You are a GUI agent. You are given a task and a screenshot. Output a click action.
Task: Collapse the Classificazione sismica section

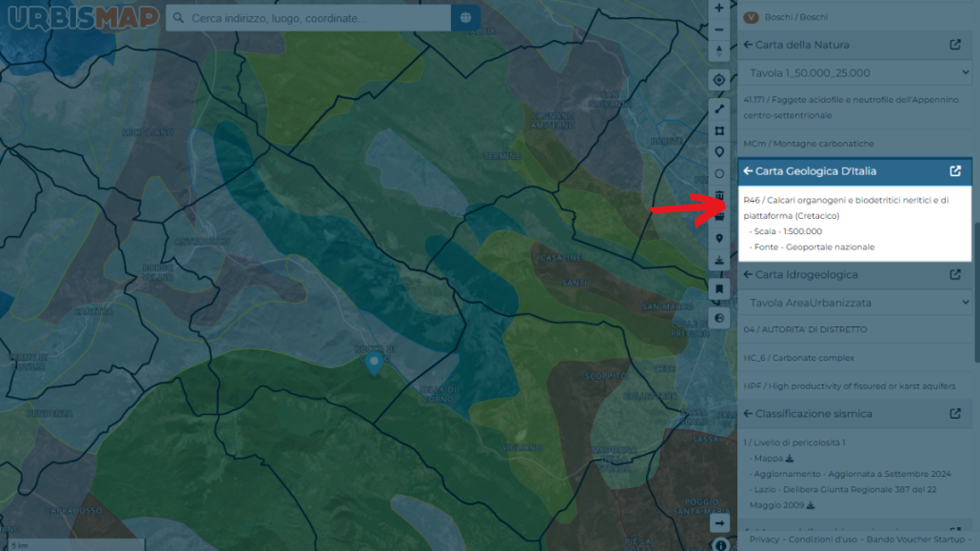click(x=748, y=413)
